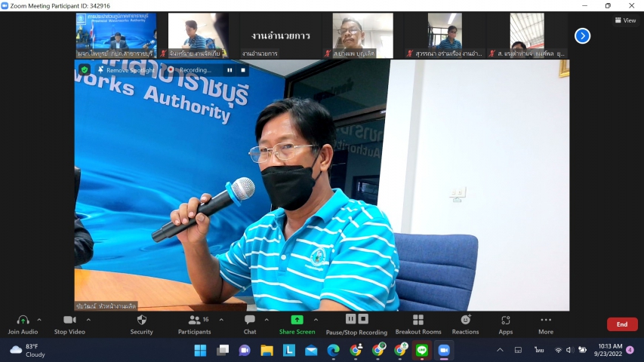644x362 pixels.
Task: Select second participant video thumbnail
Action: [199, 35]
